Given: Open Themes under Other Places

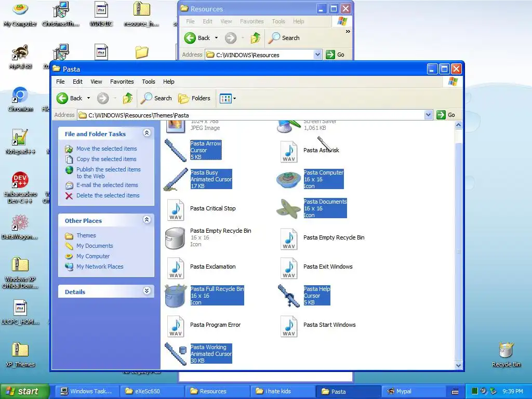Looking at the screenshot, I should [x=86, y=235].
